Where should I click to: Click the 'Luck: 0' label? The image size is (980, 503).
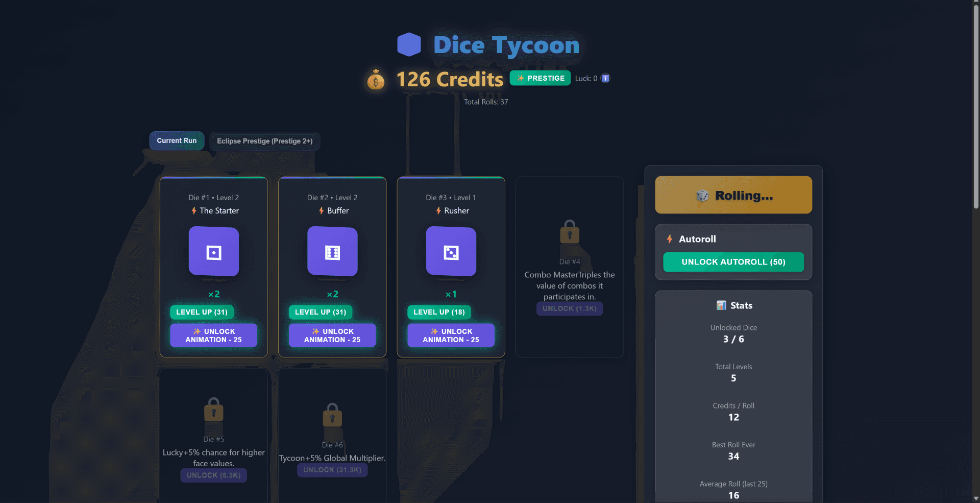click(x=586, y=78)
